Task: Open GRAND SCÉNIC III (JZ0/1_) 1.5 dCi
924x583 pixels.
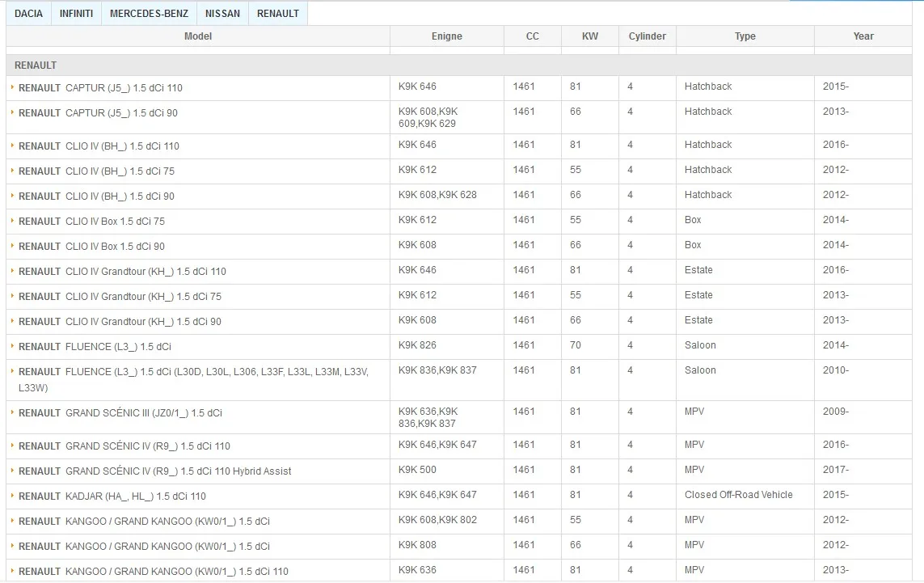Action: coord(120,413)
